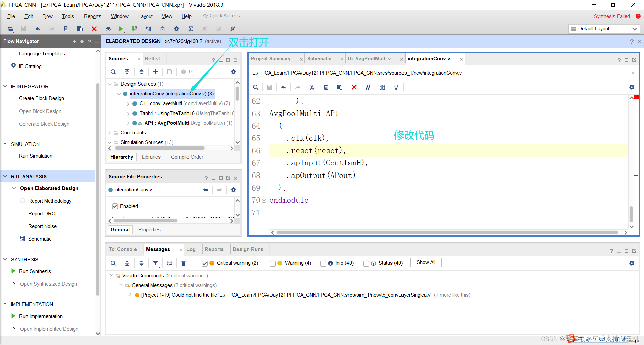Click the Quick Access search field
644x345 pixels.
(x=233, y=16)
